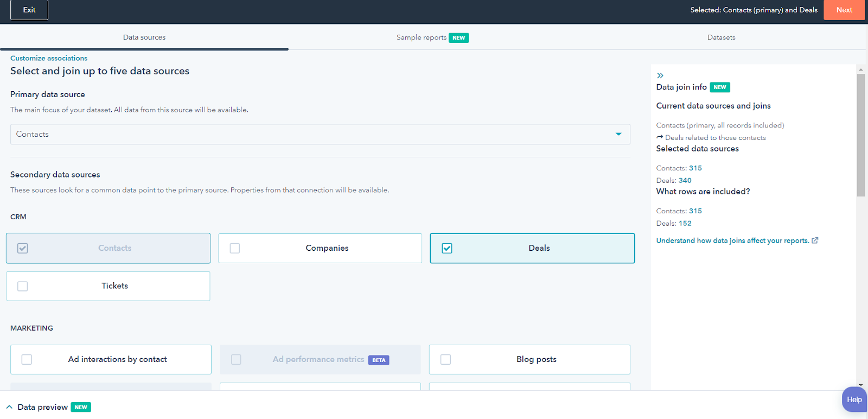The width and height of the screenshot is (868, 419).
Task: Open the Help chat bubble
Action: tap(854, 399)
